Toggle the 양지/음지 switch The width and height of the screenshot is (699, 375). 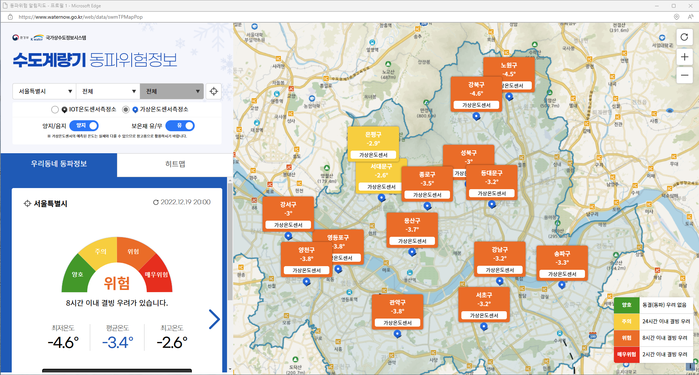click(84, 126)
